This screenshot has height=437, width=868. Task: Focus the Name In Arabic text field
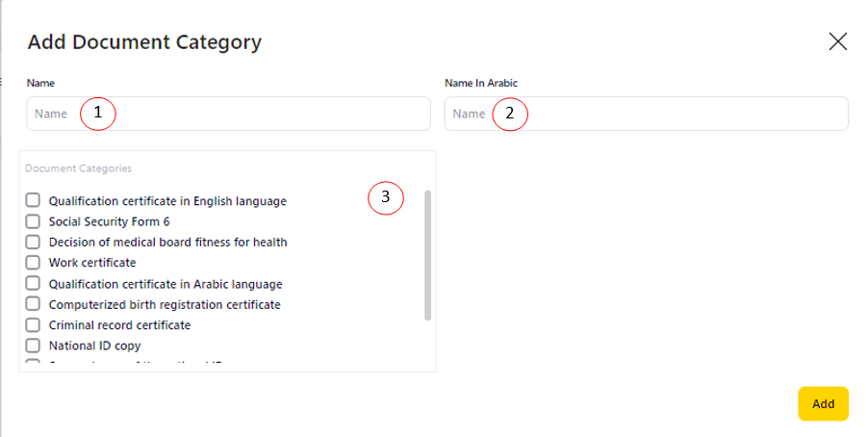(x=674, y=114)
